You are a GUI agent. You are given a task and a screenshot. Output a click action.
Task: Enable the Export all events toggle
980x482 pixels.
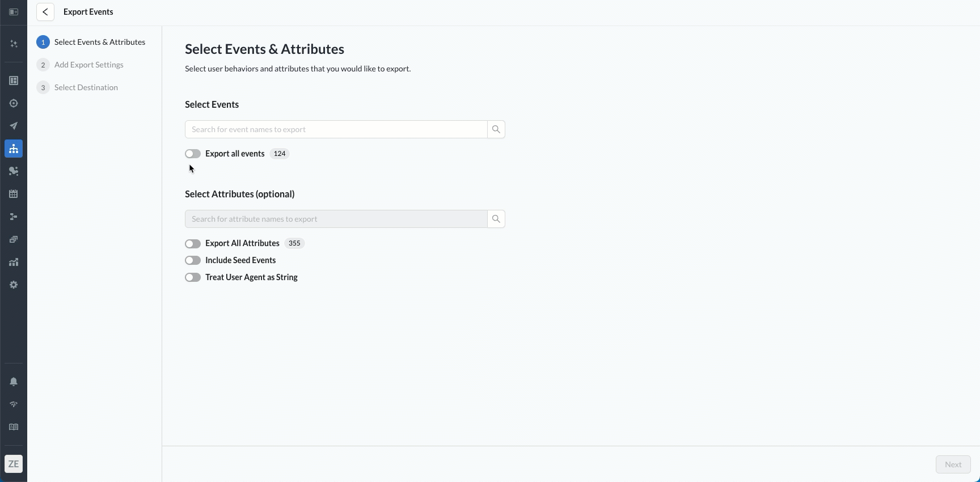click(193, 154)
